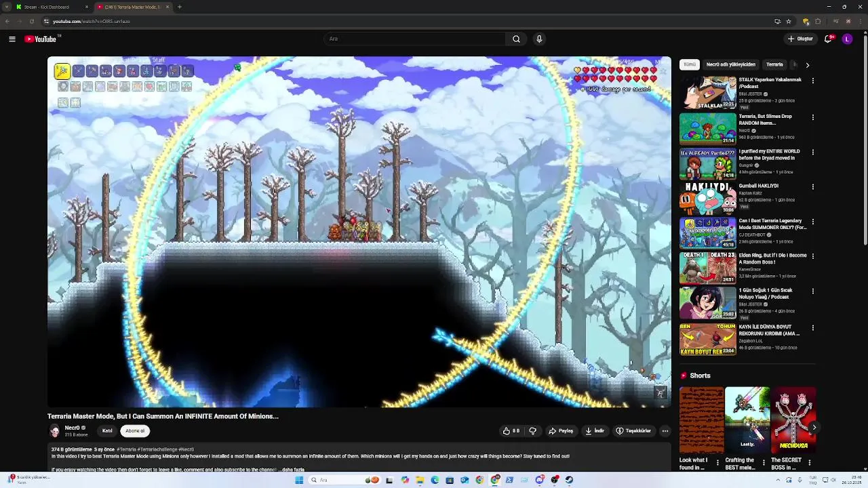Viewport: 868px width, 488px height.
Task: Open Necr0 channel name link
Action: [x=72, y=428]
